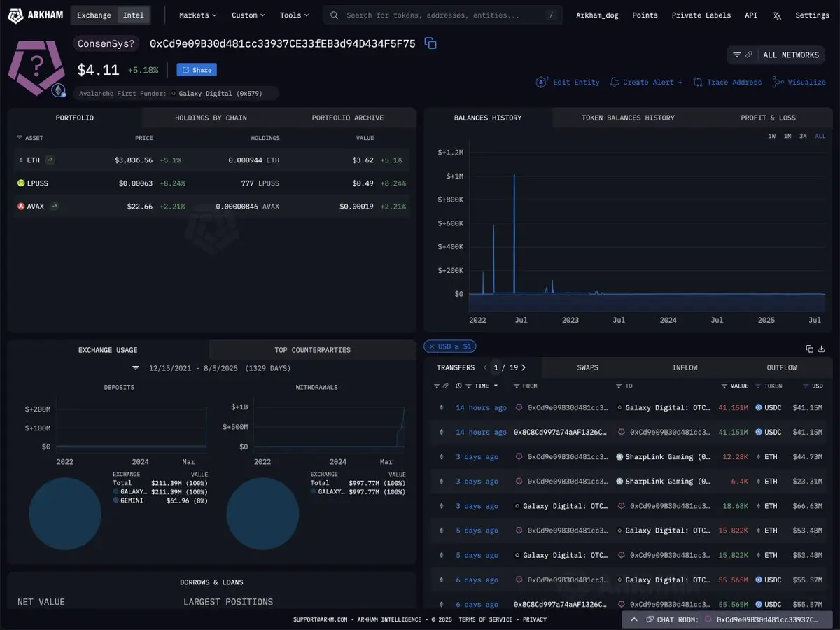Open Private Labels

coord(701,15)
